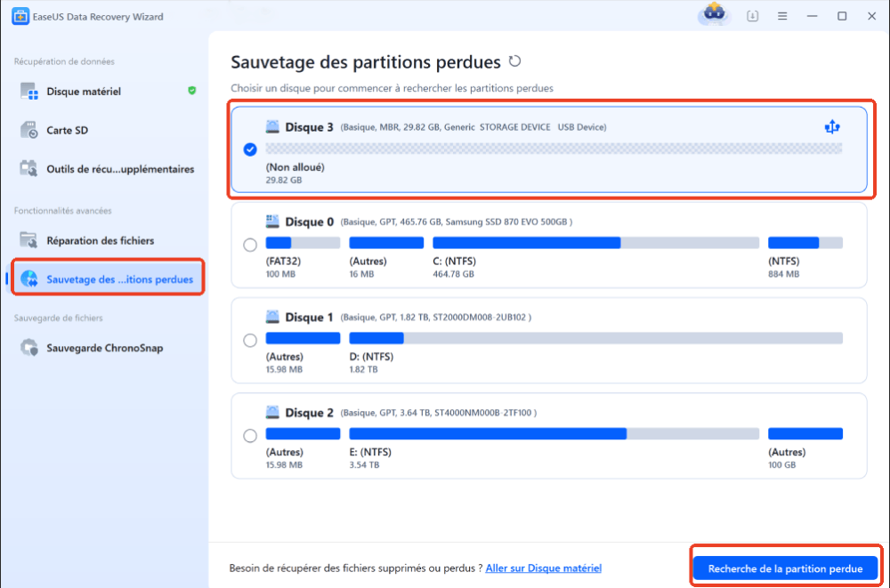This screenshot has height=588, width=890.
Task: Click the USB icon on Disque 3
Action: (x=832, y=126)
